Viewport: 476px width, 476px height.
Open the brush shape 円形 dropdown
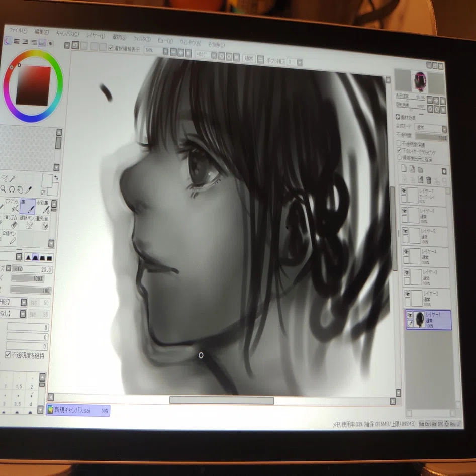(24, 302)
